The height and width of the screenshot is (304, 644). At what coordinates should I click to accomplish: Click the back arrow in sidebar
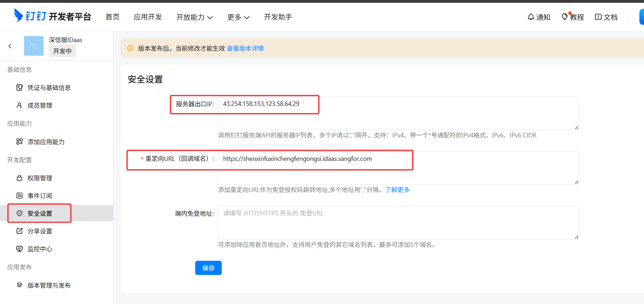click(10, 46)
